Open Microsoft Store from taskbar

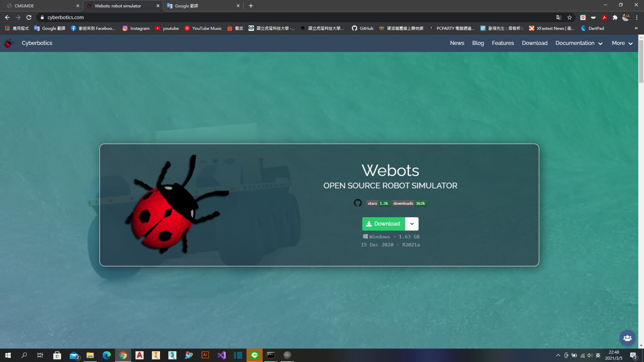pyautogui.click(x=57, y=355)
